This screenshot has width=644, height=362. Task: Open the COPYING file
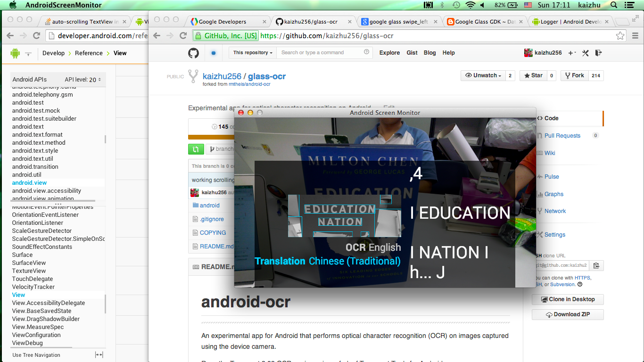tap(213, 232)
